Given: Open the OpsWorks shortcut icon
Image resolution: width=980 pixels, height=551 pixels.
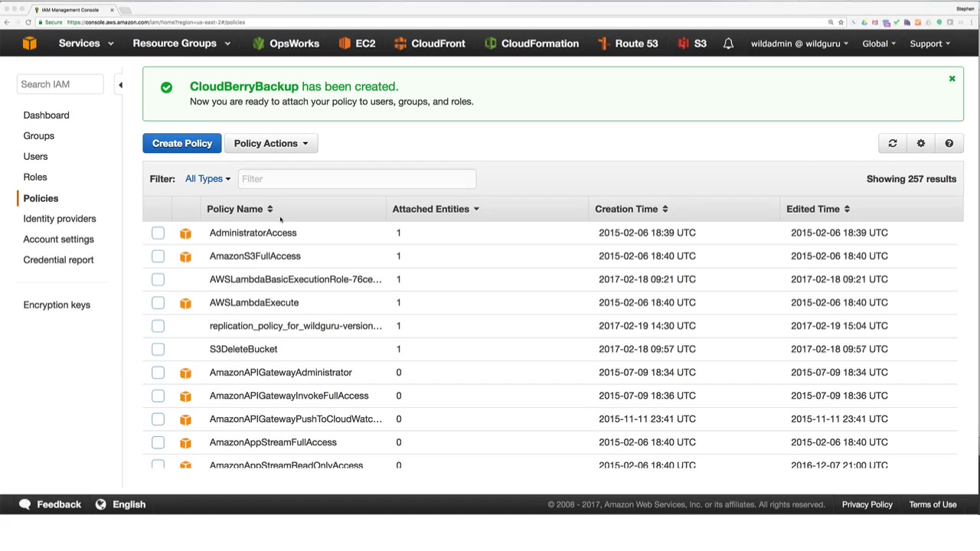Looking at the screenshot, I should 258,44.
